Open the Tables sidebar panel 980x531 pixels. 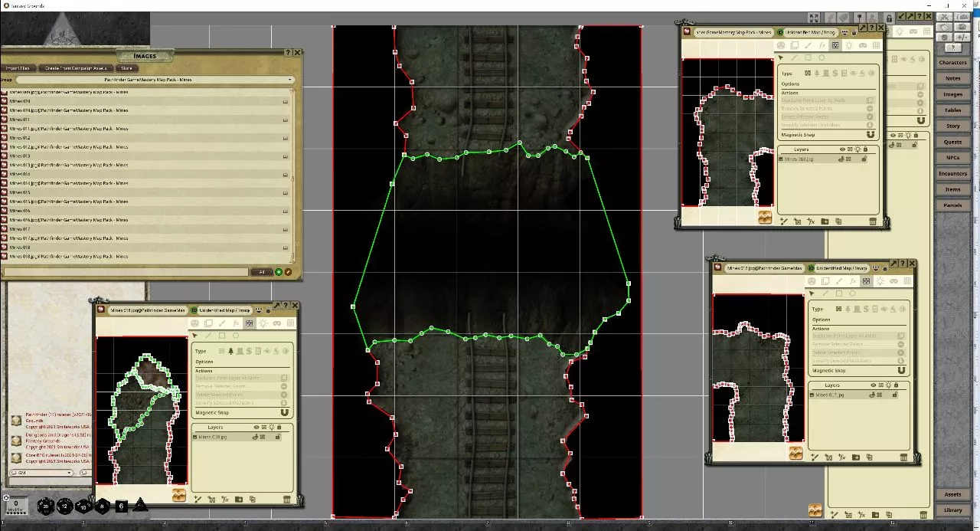pyautogui.click(x=952, y=110)
